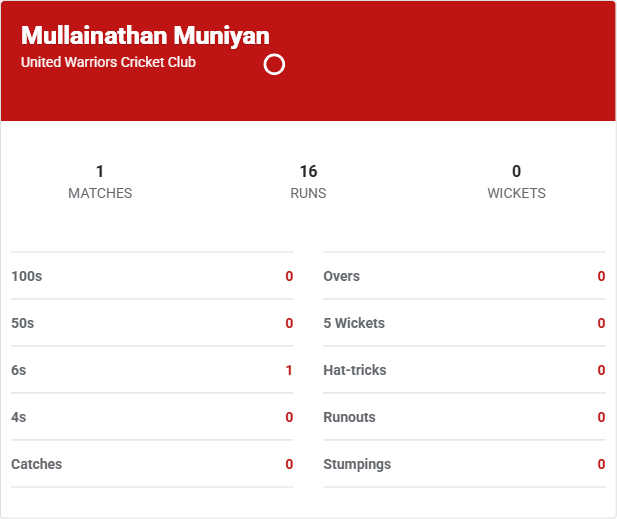The image size is (617, 519).
Task: Select the 6s statistic row label
Action: click(x=19, y=370)
